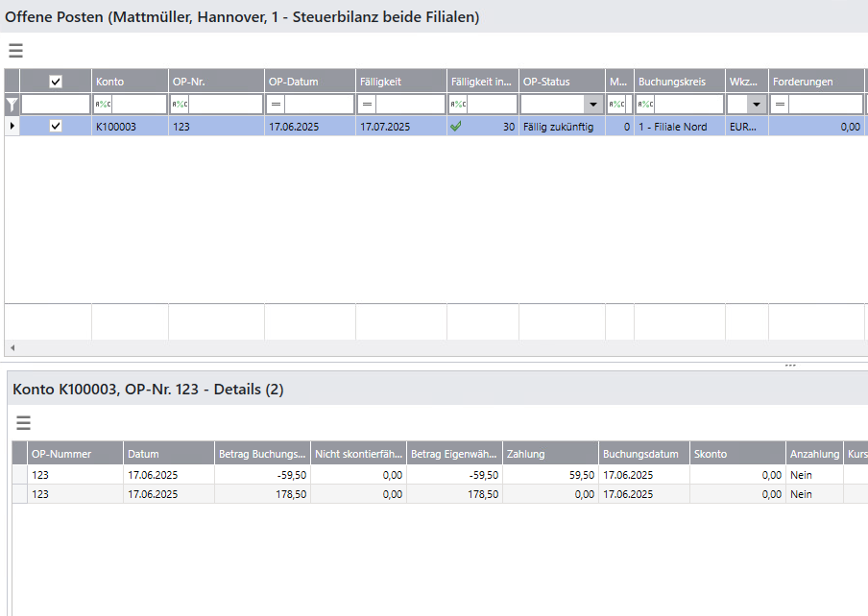This screenshot has height=616, width=868.
Task: Toggle the select-all checkbox in header
Action: (x=56, y=82)
